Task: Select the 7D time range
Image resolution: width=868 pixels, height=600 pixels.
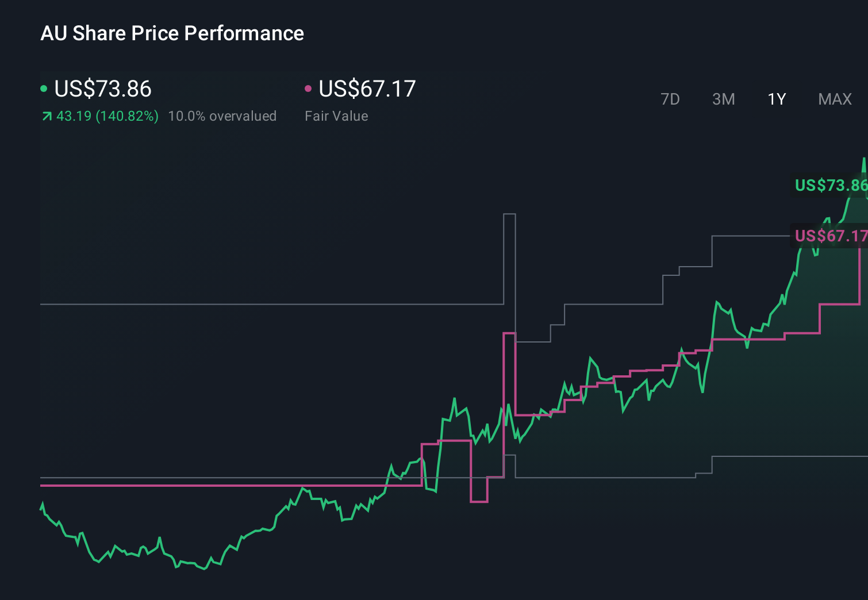Action: [x=670, y=99]
